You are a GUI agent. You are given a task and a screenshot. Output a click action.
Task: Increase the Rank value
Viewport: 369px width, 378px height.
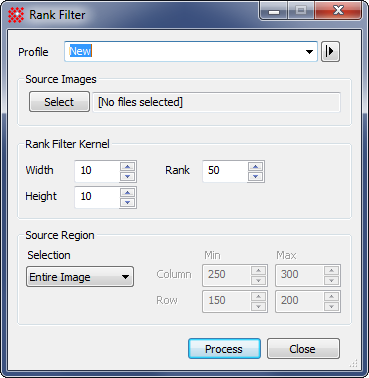(x=255, y=166)
